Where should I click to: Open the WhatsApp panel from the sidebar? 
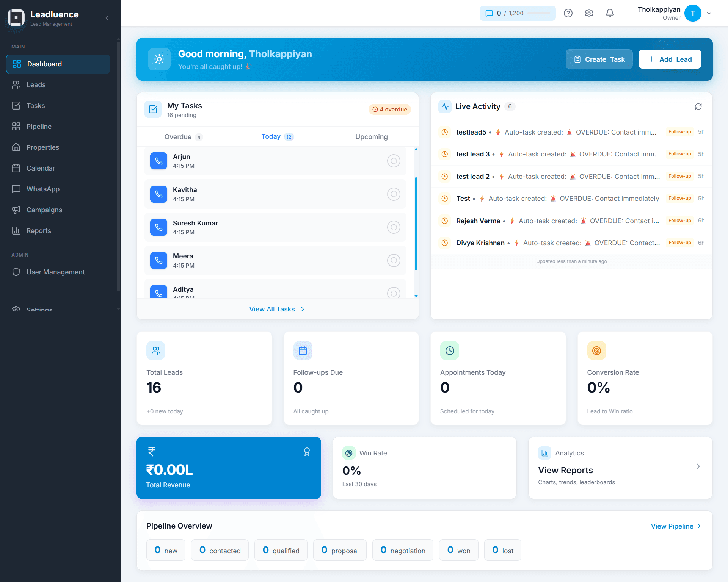coord(43,189)
